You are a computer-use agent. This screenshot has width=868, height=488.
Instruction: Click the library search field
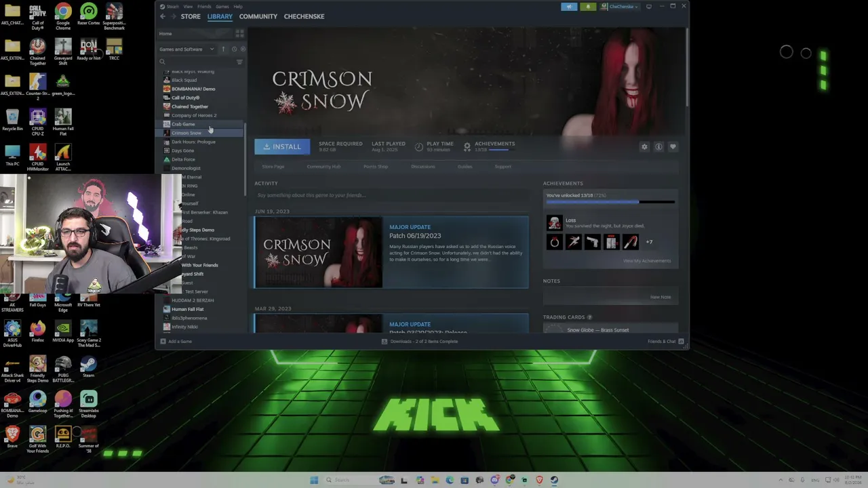(x=197, y=62)
